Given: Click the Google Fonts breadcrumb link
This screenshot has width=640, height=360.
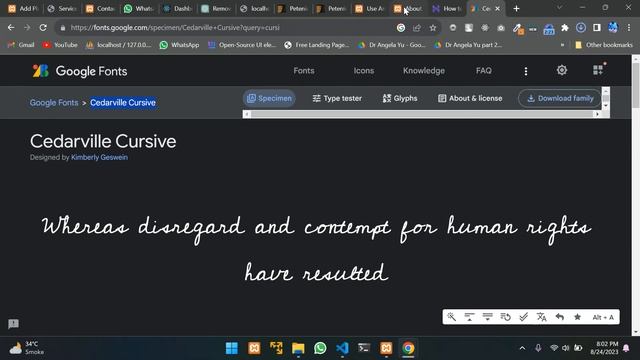Looking at the screenshot, I should [x=54, y=102].
